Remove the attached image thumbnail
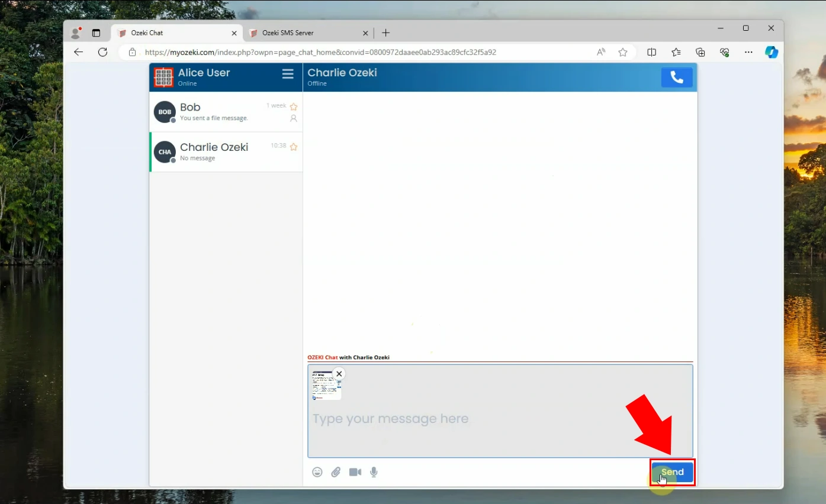 pos(339,374)
